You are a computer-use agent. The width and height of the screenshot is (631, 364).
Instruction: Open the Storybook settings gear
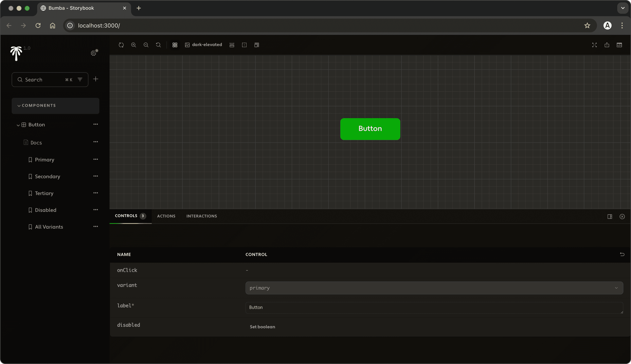93,53
